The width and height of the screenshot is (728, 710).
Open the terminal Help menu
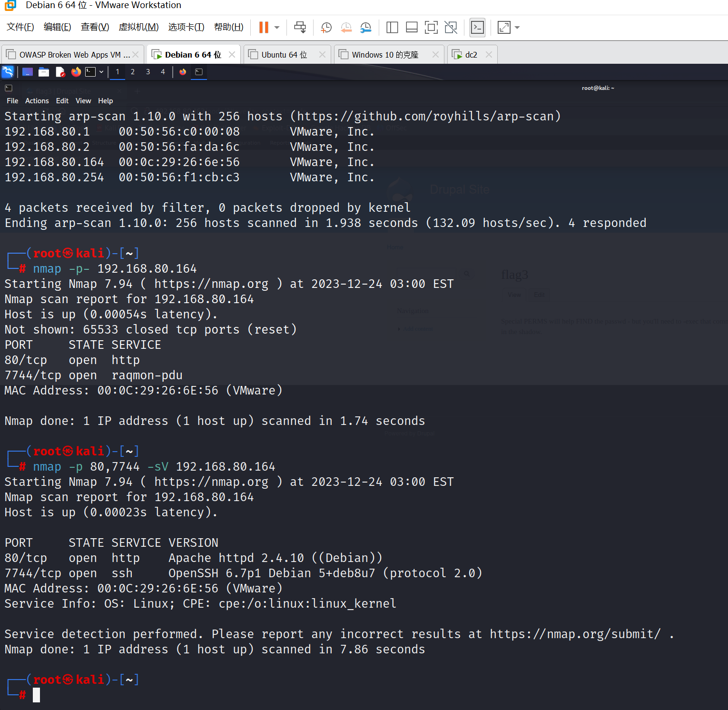(x=106, y=101)
